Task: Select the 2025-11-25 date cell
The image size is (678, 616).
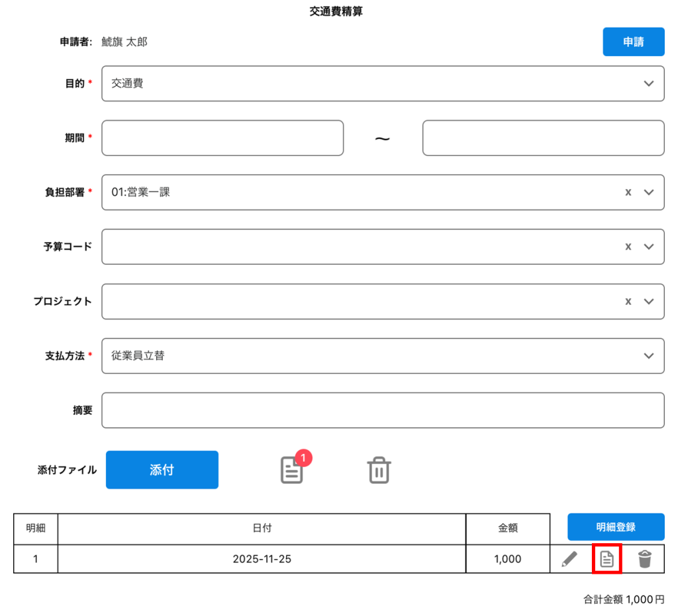Action: point(262,559)
